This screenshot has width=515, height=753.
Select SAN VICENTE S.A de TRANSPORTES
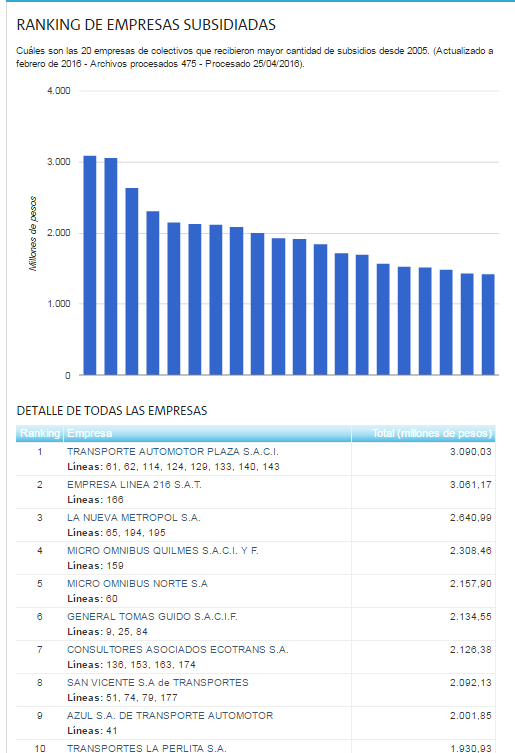(x=256, y=690)
